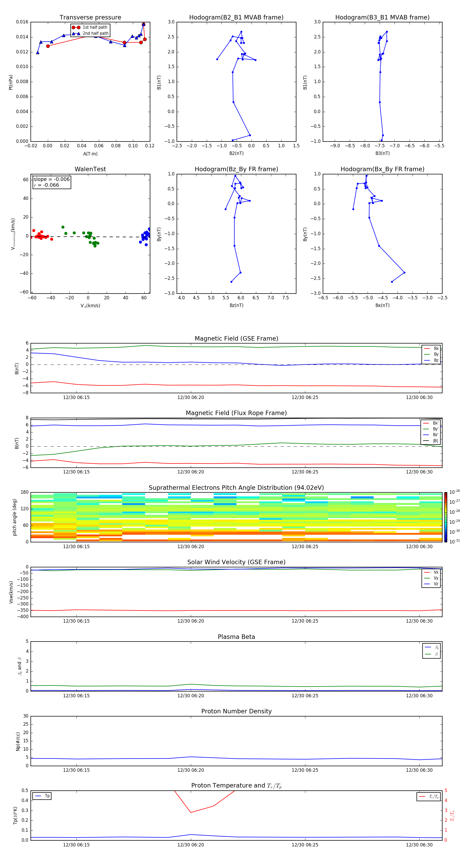Image resolution: width=473 pixels, height=868 pixels.
Task: Click the "Bz(nT)" x-axis label
Action: [x=236, y=305]
